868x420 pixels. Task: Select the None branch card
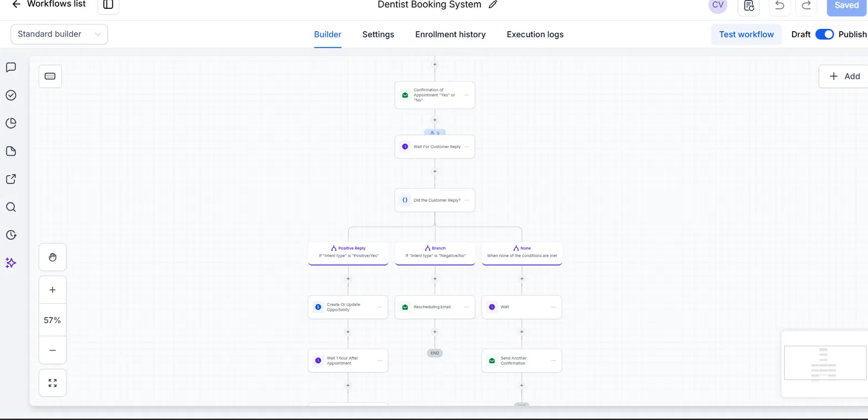[521, 253]
